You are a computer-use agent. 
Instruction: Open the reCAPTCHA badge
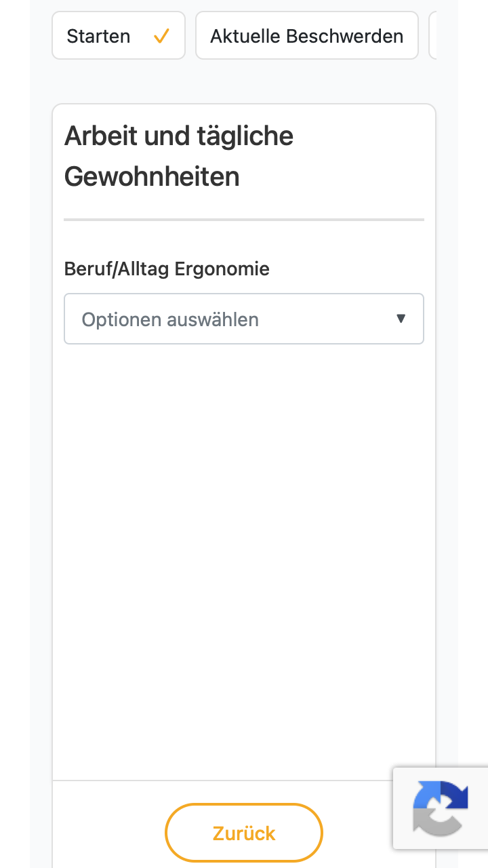pyautogui.click(x=441, y=808)
